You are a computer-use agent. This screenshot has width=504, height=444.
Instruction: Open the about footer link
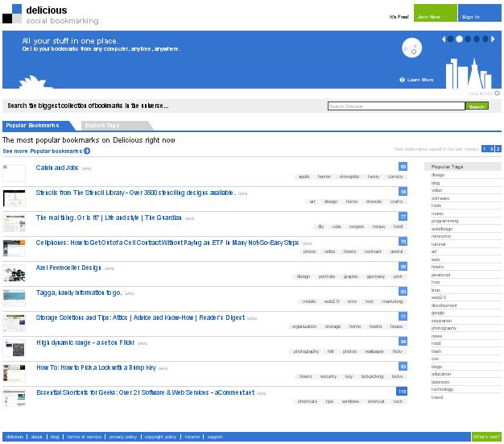(37, 437)
